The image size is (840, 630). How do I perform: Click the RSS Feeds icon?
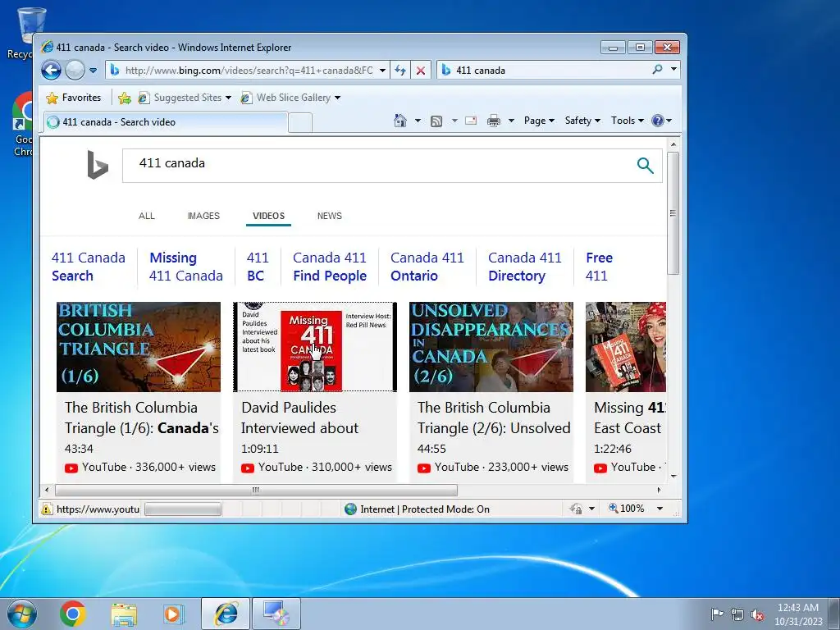[x=436, y=121]
